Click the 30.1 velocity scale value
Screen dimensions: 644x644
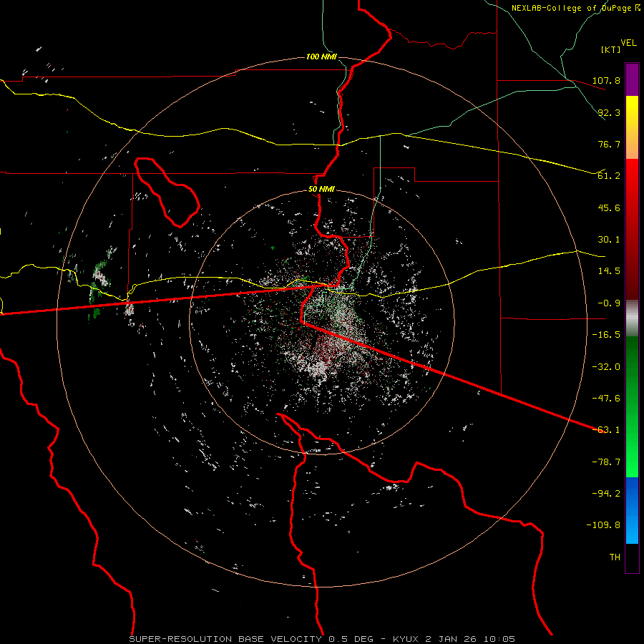pyautogui.click(x=609, y=240)
